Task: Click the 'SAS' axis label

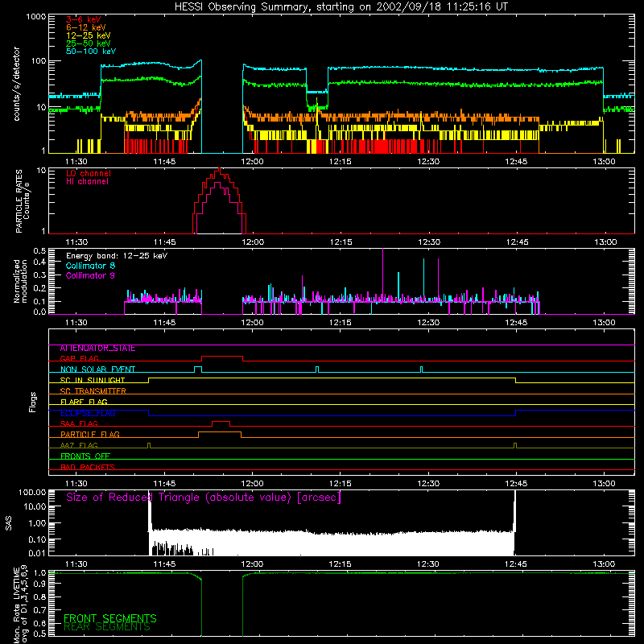Action: 9,523
